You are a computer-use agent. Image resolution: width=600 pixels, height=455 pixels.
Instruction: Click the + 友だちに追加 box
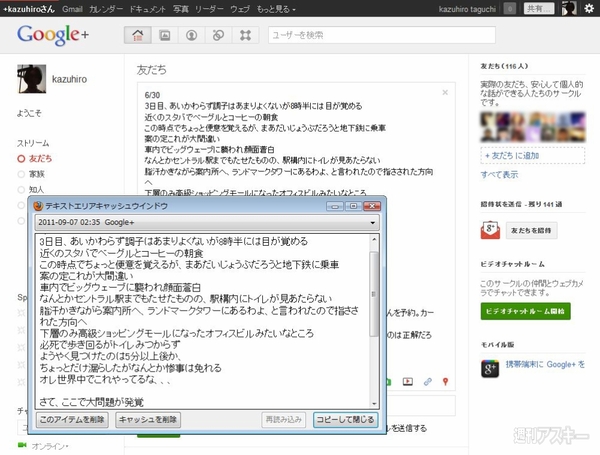click(x=533, y=156)
